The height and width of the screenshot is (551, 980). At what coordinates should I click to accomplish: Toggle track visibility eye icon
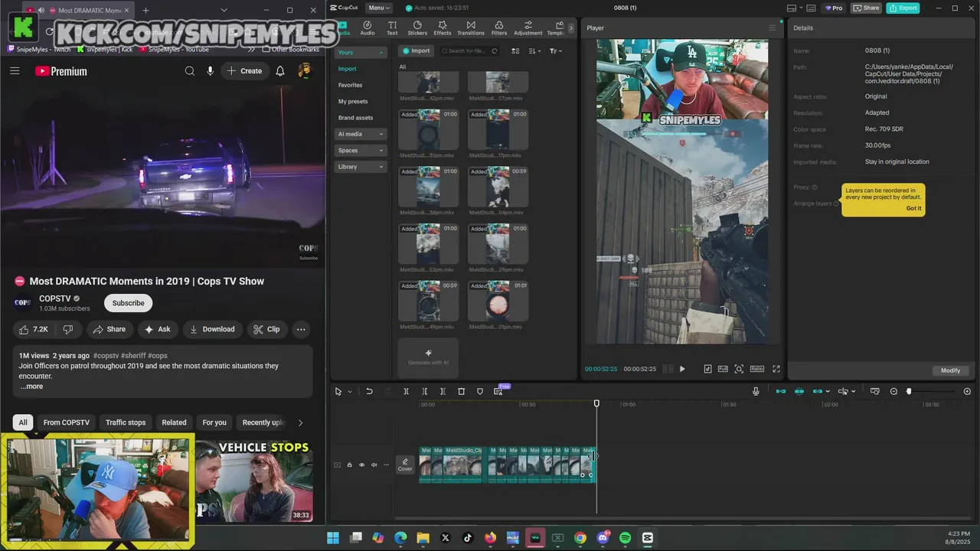[361, 465]
